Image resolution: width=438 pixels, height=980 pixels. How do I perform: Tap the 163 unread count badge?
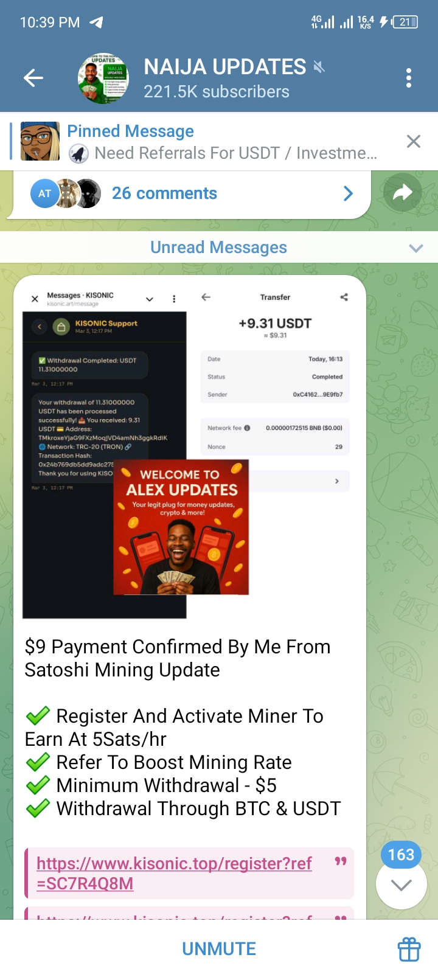401,855
